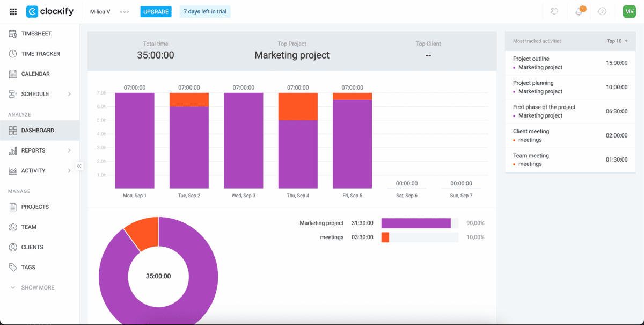Click the orange meetings segment on Thursday bar
This screenshot has height=325, width=644.
298,106
